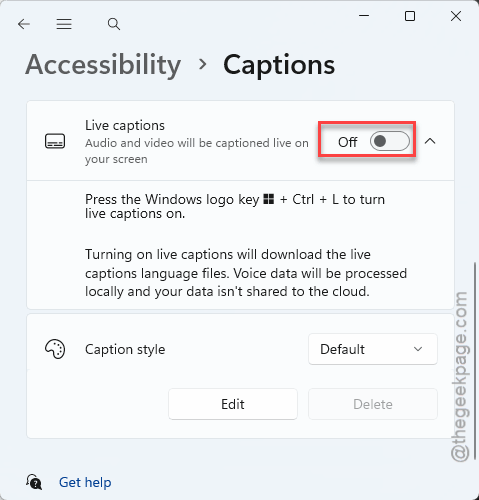Collapse the Live captions section chevron
The height and width of the screenshot is (500, 479).
(x=430, y=141)
